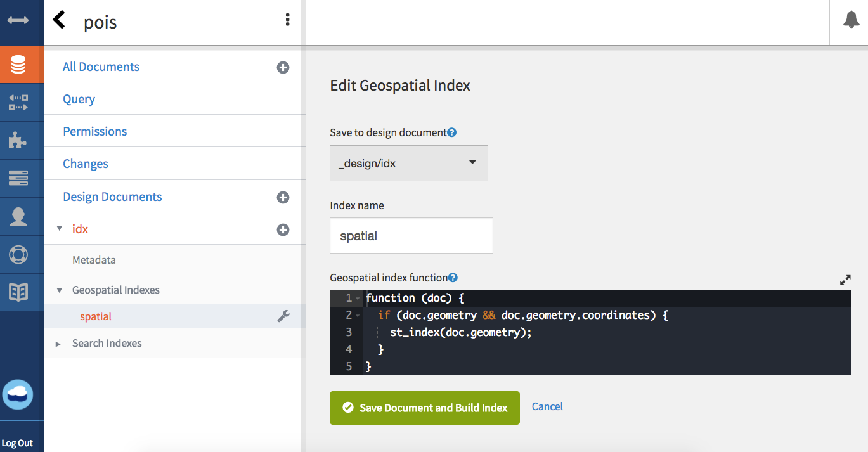Screen dimensions: 868x452
Task: Open the pois database options menu
Action: tap(288, 20)
